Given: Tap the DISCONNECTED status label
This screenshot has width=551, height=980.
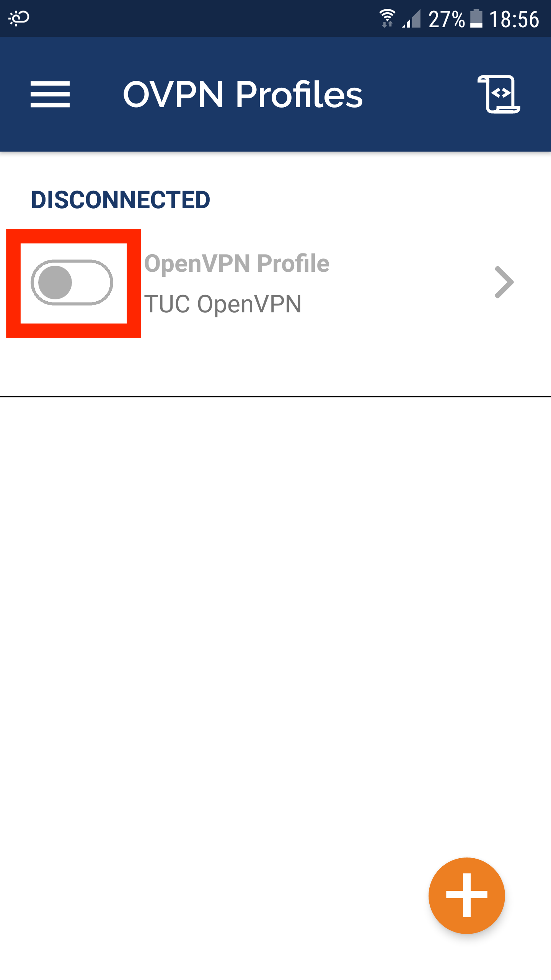Looking at the screenshot, I should coord(121,199).
